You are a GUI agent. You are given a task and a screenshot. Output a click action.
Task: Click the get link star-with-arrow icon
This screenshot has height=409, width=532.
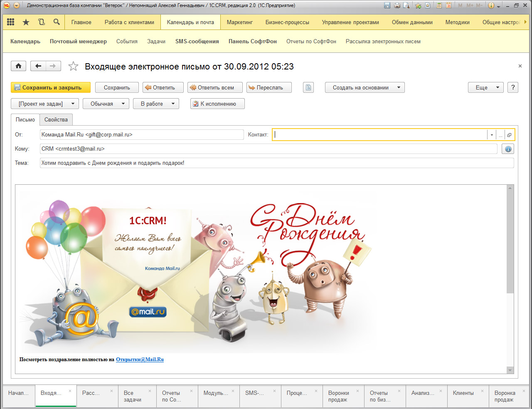click(x=418, y=5)
